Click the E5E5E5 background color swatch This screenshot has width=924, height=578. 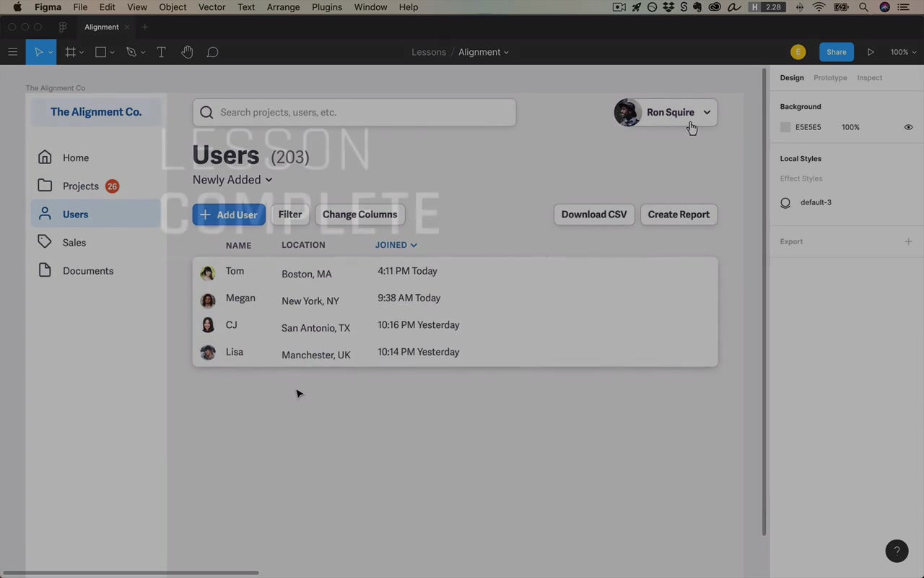coord(785,127)
